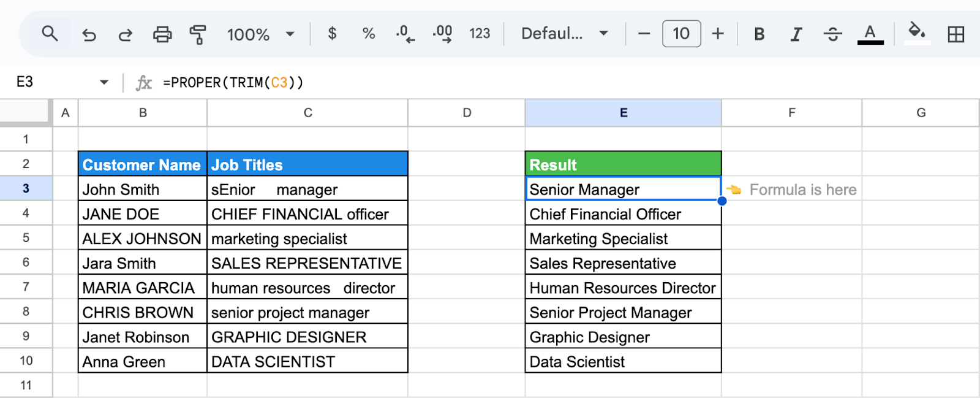The width and height of the screenshot is (980, 398).
Task: Select row 3 header
Action: 26,188
